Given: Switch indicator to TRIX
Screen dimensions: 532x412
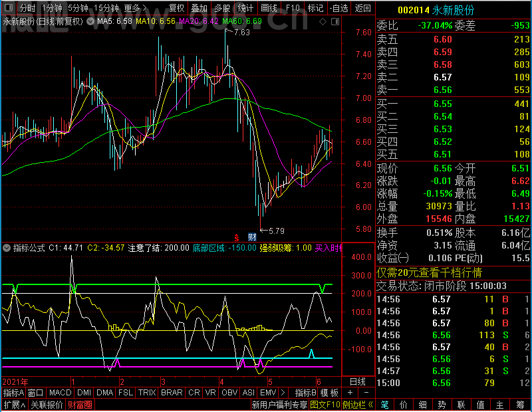Looking at the screenshot, I should (147, 393).
